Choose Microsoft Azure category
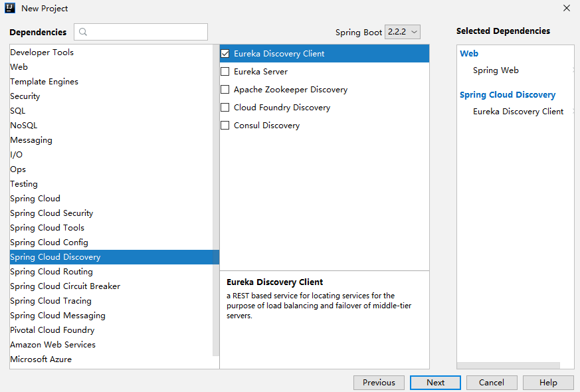 [x=112, y=359]
